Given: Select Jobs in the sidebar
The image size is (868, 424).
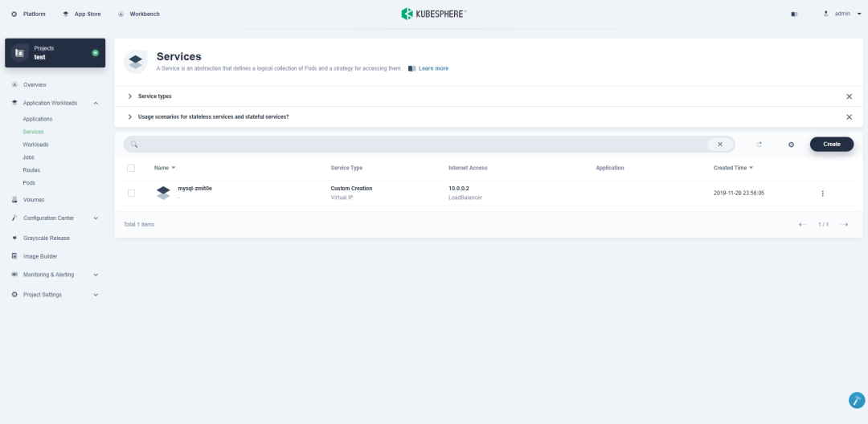Looking at the screenshot, I should (29, 157).
